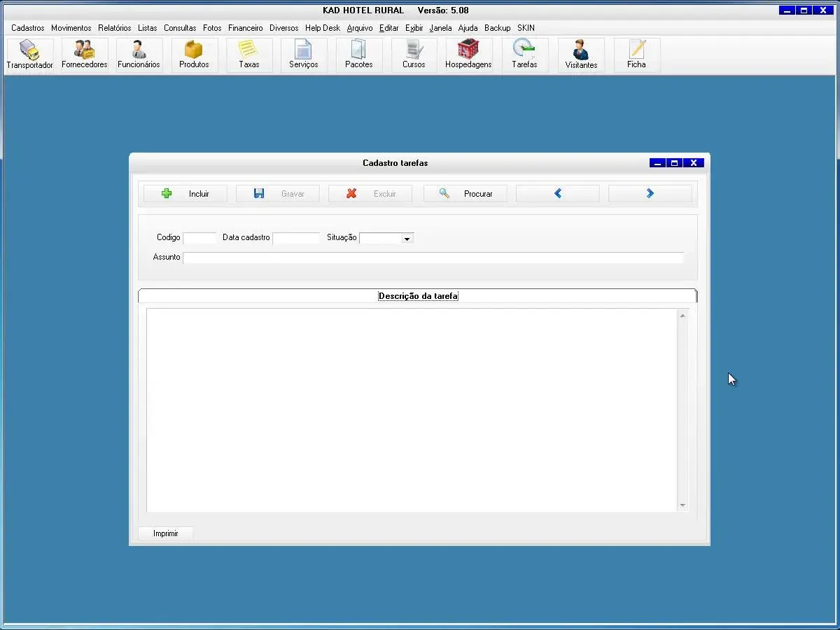Open the Relatórios menu
840x630 pixels.
115,28
